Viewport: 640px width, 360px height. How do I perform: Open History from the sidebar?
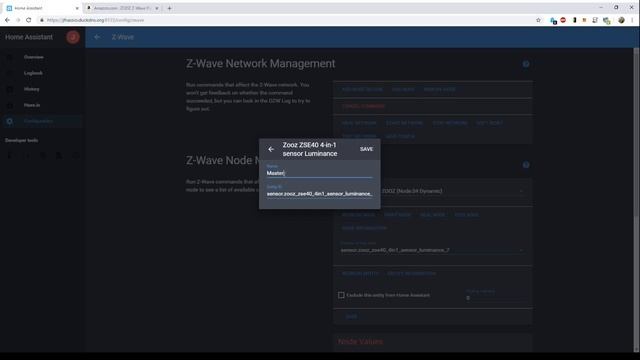(31, 89)
